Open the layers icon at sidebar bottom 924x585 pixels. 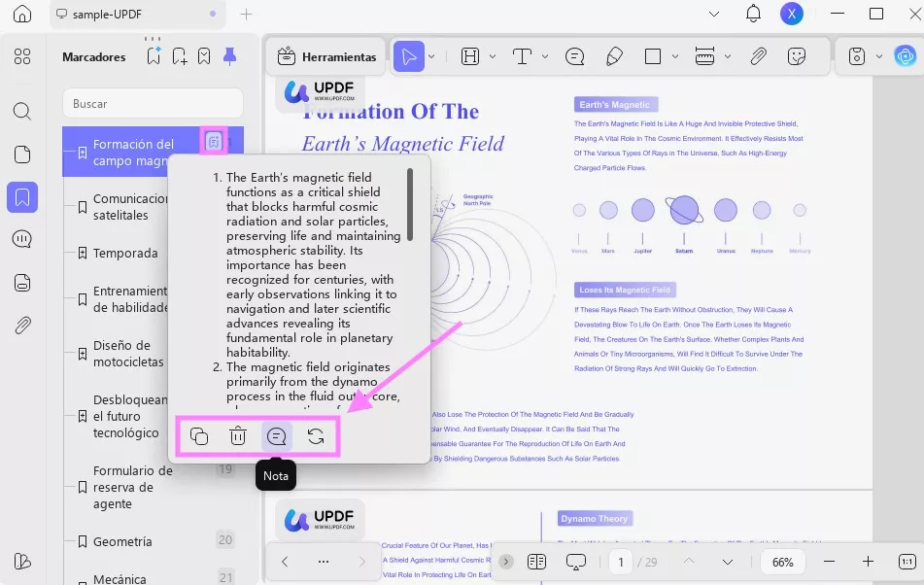click(22, 561)
